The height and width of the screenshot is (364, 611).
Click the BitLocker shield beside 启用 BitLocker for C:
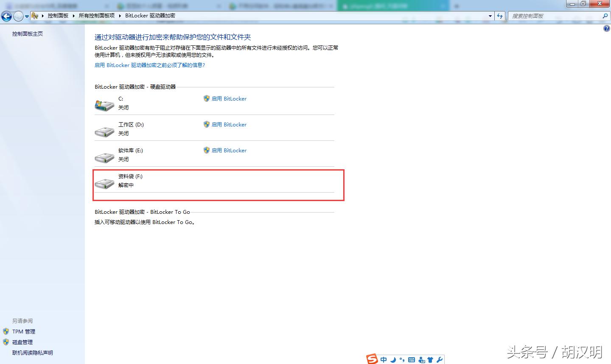coord(207,98)
